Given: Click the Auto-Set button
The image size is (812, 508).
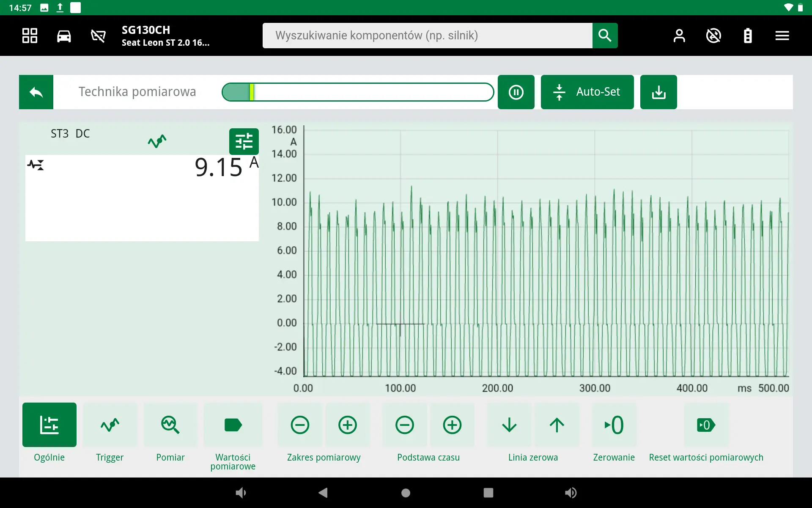Looking at the screenshot, I should [587, 92].
